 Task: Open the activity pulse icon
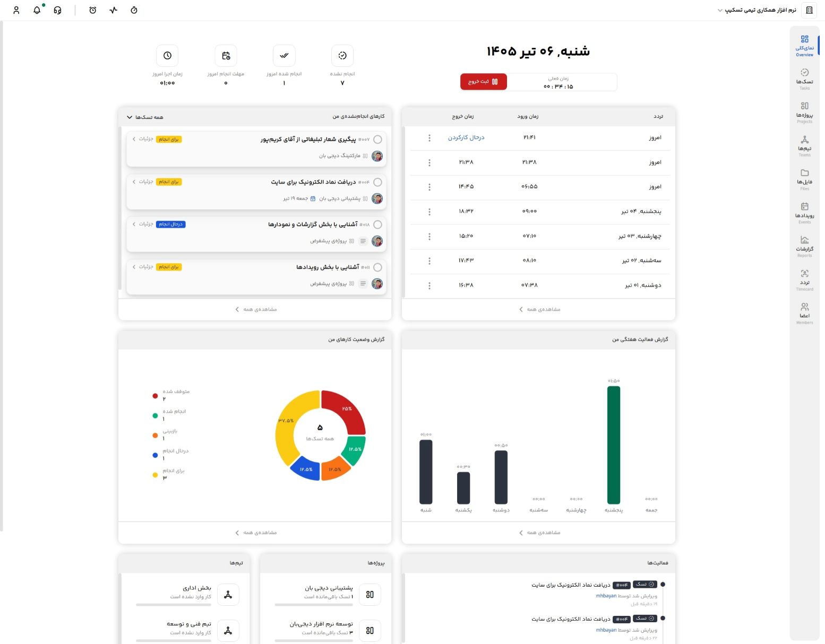(113, 10)
